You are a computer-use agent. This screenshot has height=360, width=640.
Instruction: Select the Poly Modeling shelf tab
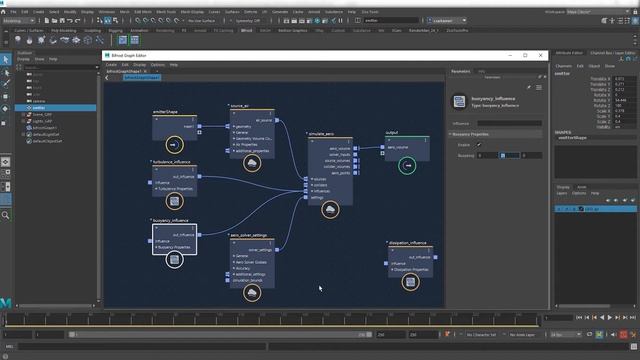tap(64, 31)
